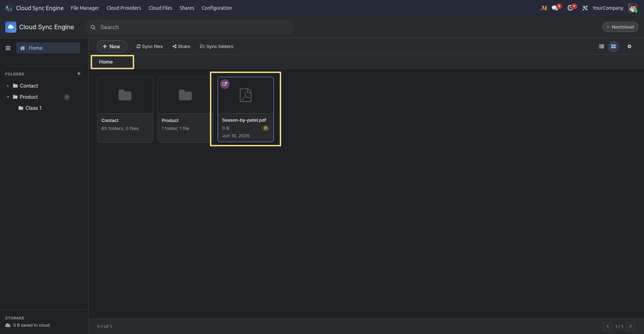The image size is (644, 334).
Task: Click the debug tools wrench icon
Action: point(585,8)
